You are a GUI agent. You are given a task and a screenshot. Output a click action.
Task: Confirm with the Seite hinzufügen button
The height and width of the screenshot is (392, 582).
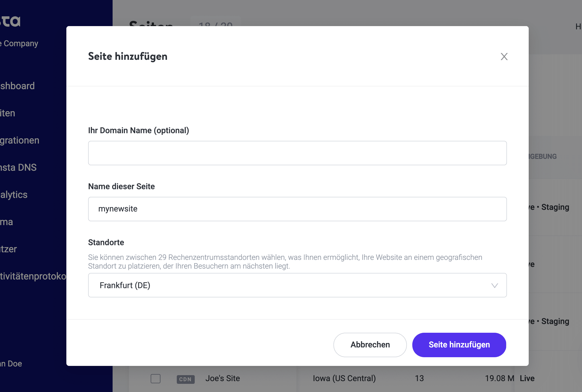459,345
